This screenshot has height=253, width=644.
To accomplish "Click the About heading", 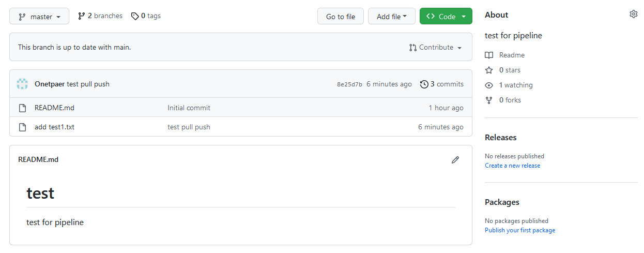I will coord(496,14).
